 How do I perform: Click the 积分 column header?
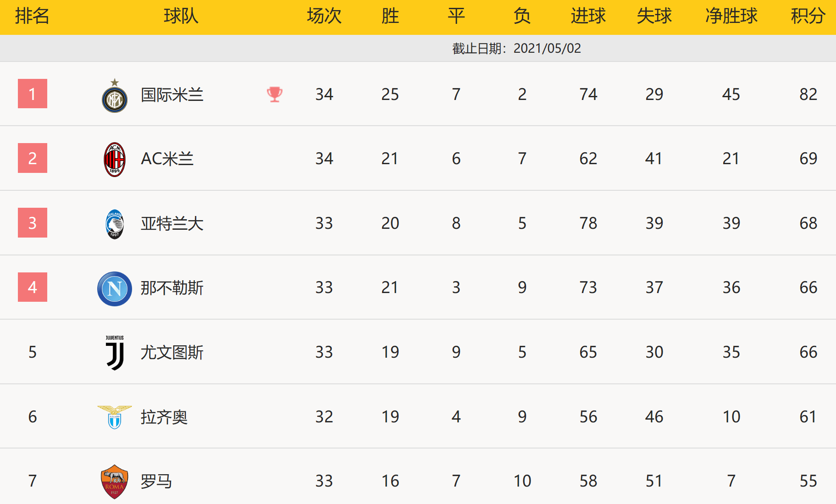coord(808,16)
